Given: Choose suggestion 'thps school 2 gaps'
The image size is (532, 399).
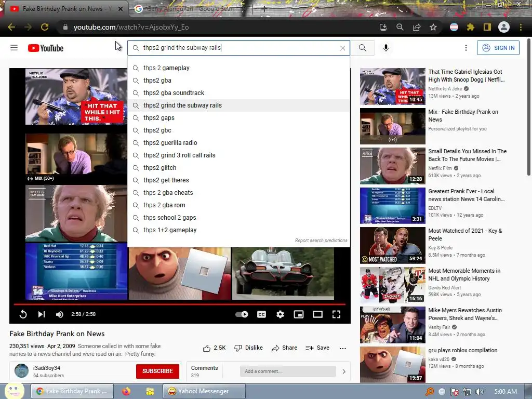Looking at the screenshot, I should [x=239, y=218].
